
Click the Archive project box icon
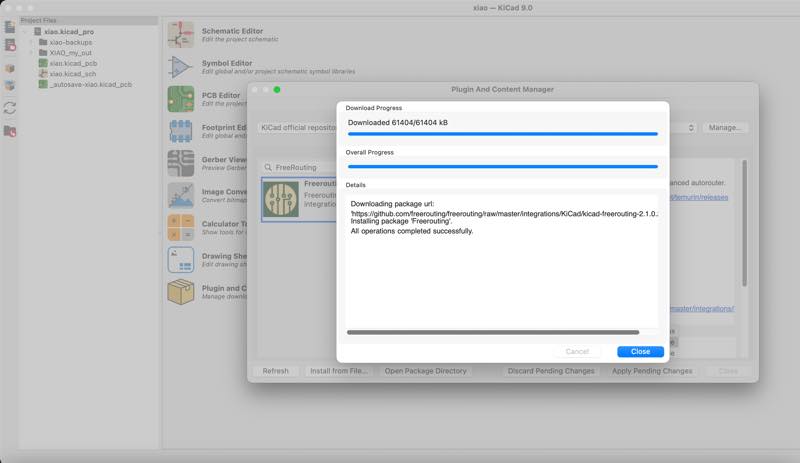tap(10, 68)
